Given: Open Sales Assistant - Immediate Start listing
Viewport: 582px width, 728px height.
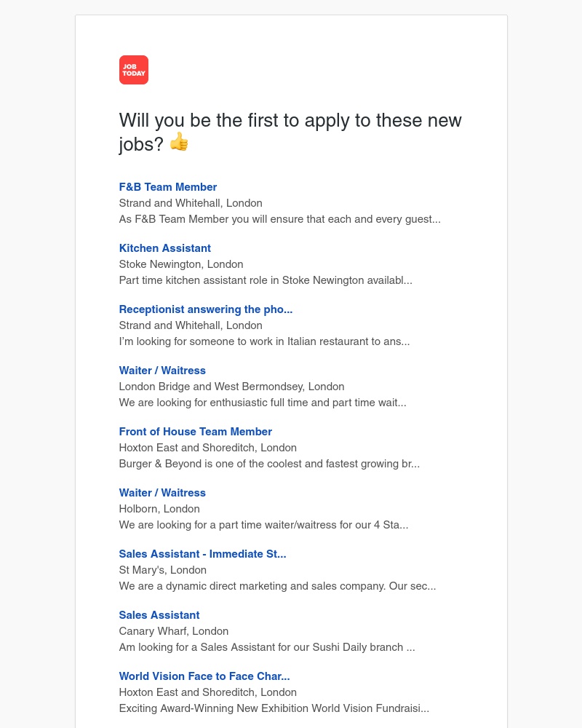Looking at the screenshot, I should coord(202,554).
